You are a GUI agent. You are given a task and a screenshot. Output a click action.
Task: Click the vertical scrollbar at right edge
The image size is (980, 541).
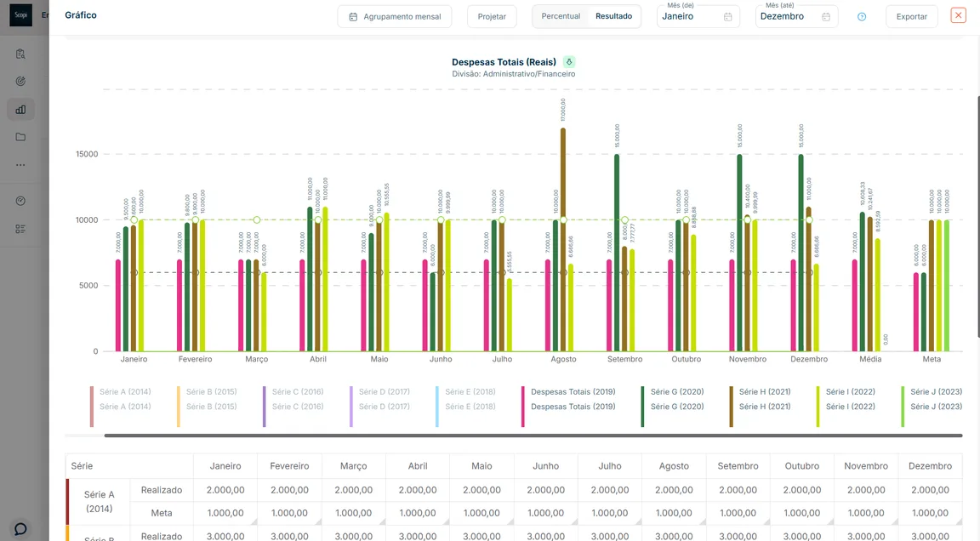pyautogui.click(x=978, y=217)
